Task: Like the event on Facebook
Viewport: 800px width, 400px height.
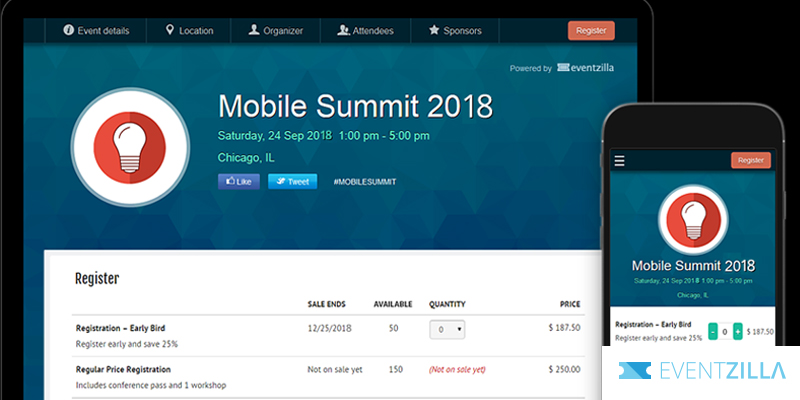Action: tap(238, 182)
